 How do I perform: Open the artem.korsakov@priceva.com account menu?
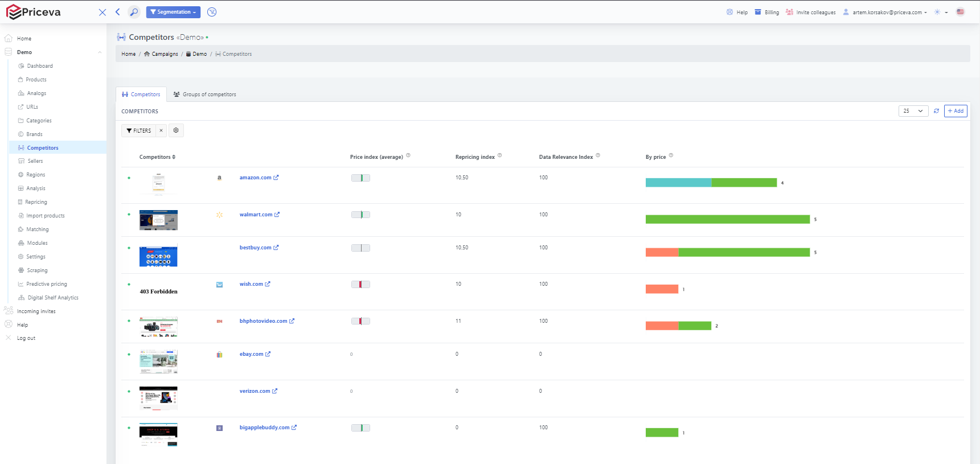tap(885, 12)
